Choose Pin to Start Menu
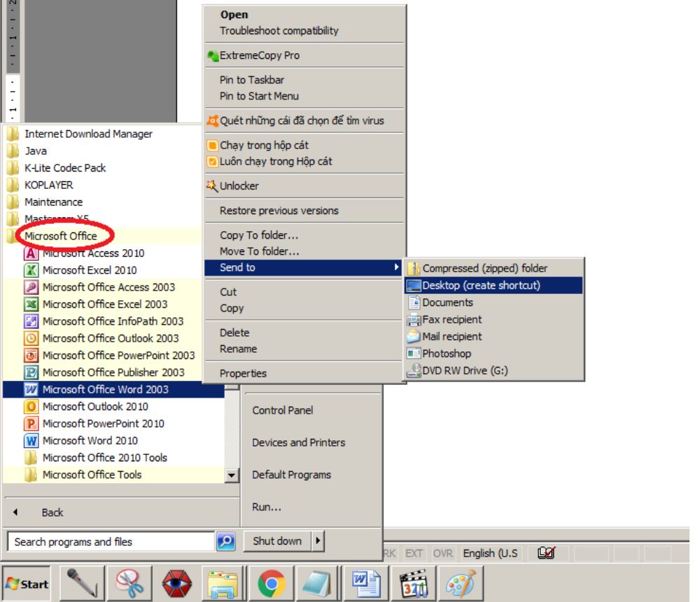This screenshot has width=700, height=602. pos(304,96)
